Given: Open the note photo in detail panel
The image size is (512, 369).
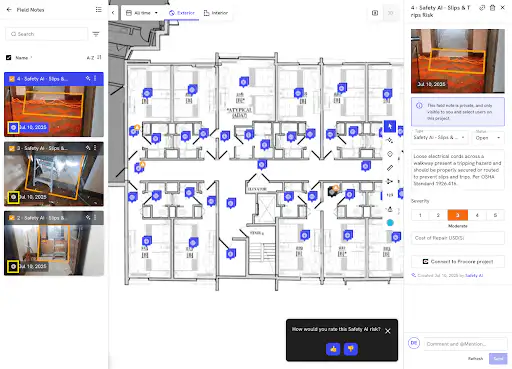Looking at the screenshot, I should pos(458,61).
